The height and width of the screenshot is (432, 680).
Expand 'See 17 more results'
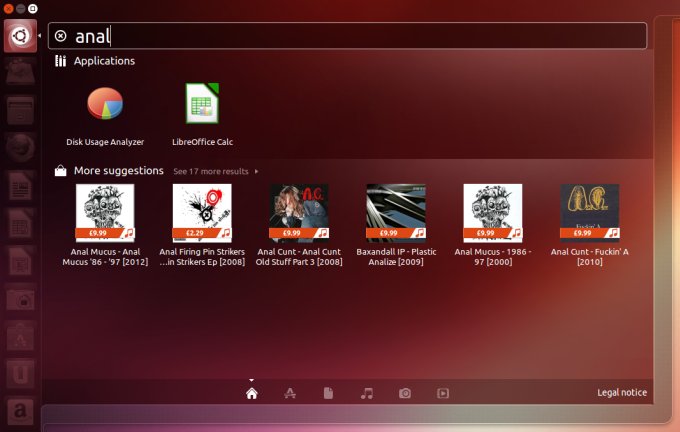[x=215, y=171]
